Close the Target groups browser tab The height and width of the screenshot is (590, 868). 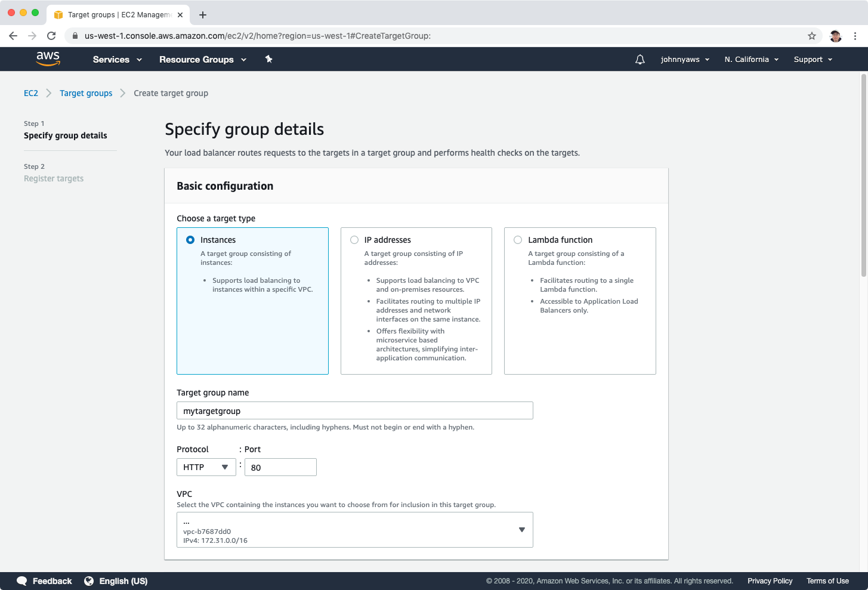pos(180,15)
